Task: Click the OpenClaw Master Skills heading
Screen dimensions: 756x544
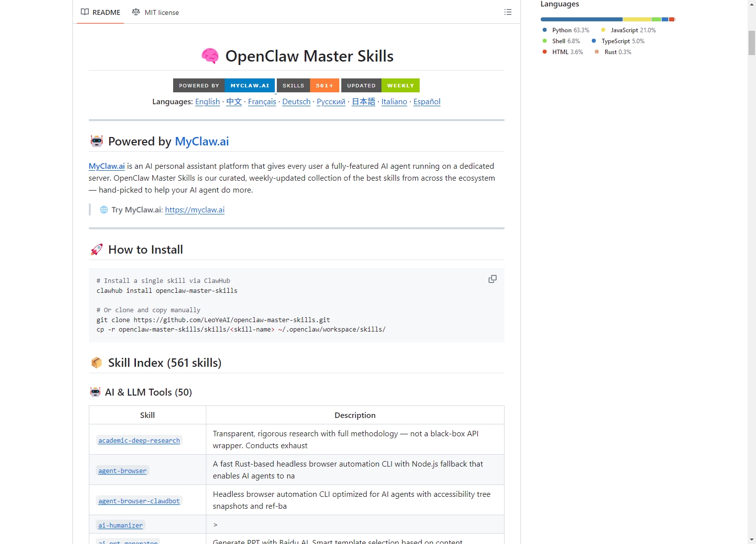Action: tap(309, 56)
